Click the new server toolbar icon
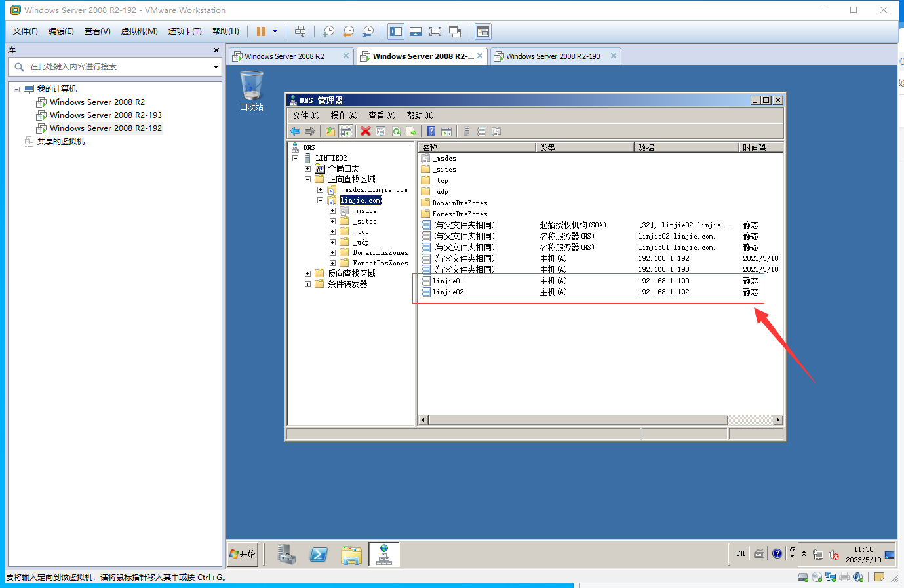904x588 pixels. click(x=467, y=132)
